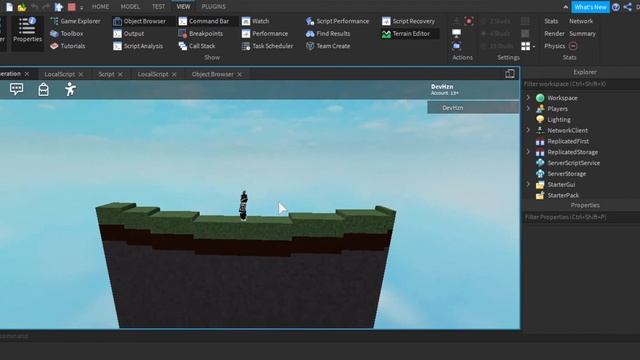Viewport: 640px width, 360px height.
Task: Open the Watch window
Action: (255, 21)
